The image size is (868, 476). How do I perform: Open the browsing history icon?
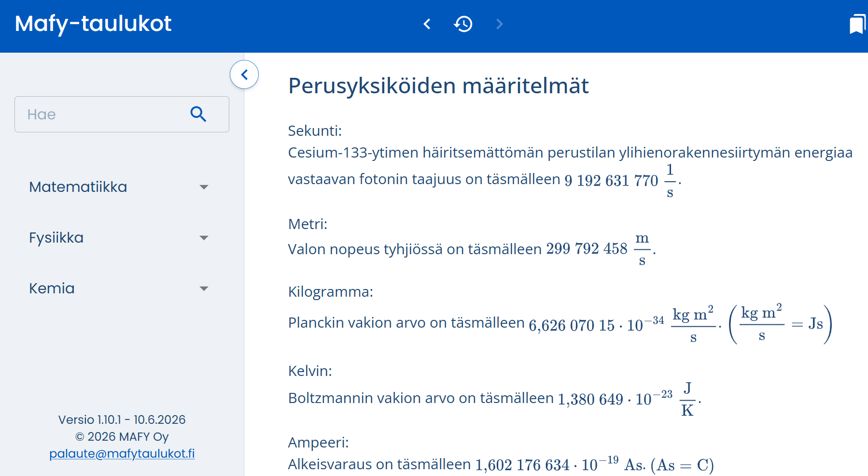463,24
